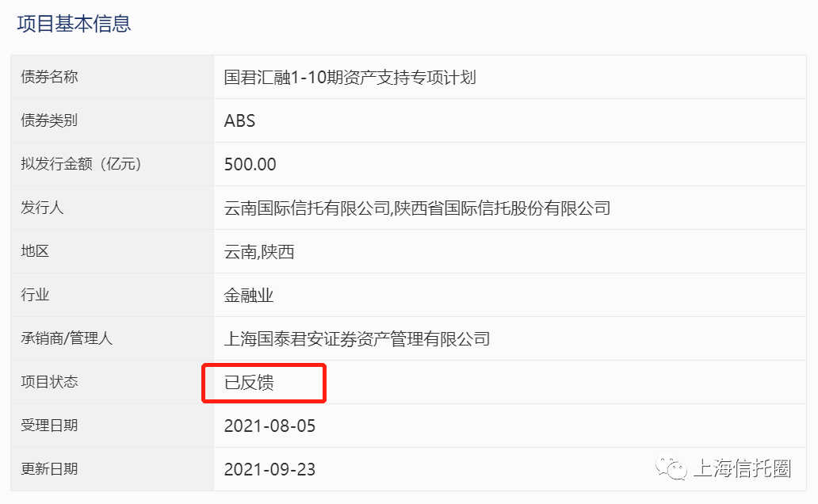Click the 项目基本信息 section heading

(x=74, y=23)
